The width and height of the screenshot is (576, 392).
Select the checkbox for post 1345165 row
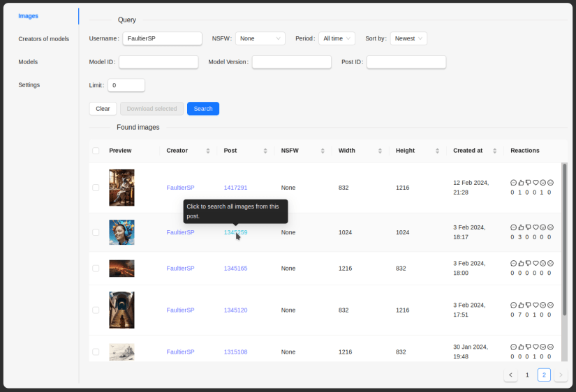(96, 269)
